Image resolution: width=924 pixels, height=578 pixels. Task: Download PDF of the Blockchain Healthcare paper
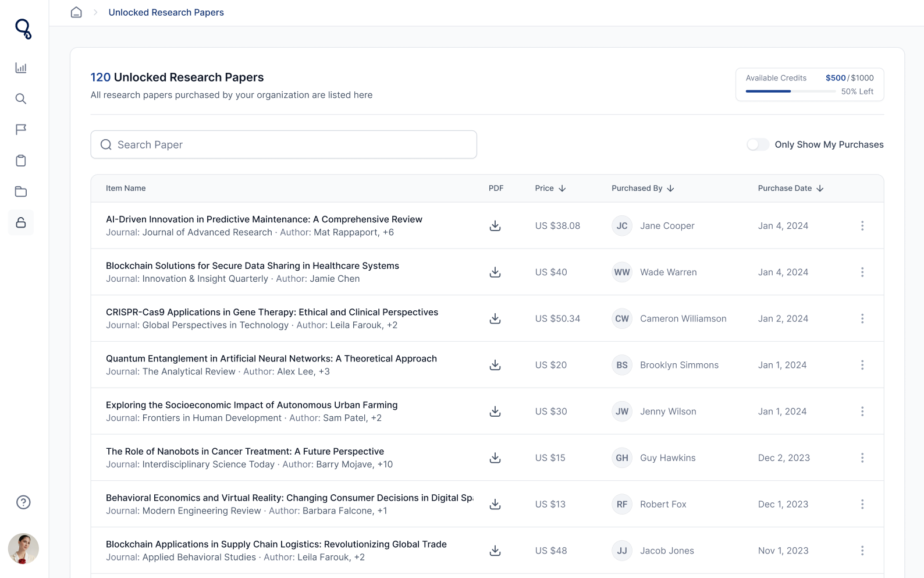[x=495, y=272]
